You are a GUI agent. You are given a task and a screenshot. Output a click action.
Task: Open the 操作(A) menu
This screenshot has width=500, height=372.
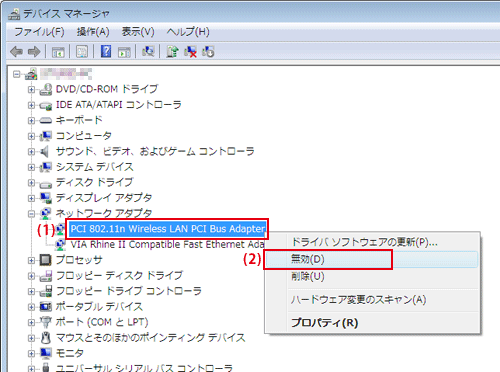pyautogui.click(x=93, y=32)
